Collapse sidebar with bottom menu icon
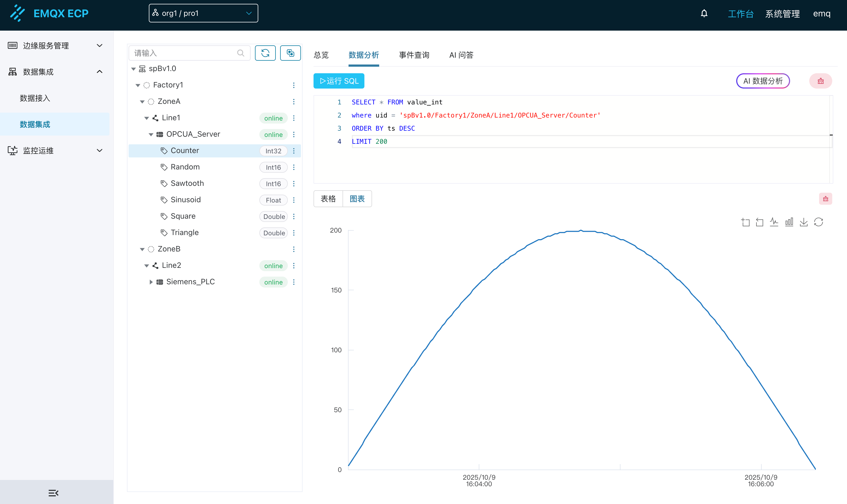847x504 pixels. [53, 493]
